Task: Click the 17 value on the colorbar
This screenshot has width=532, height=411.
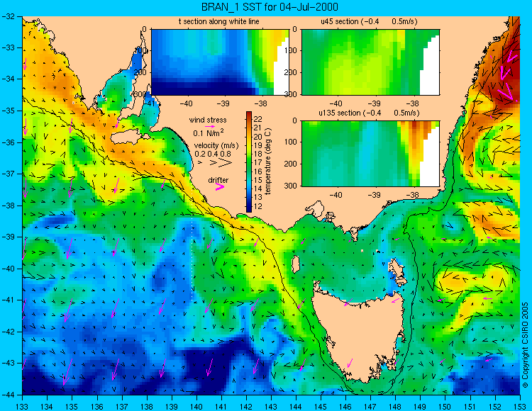Action: point(258,163)
